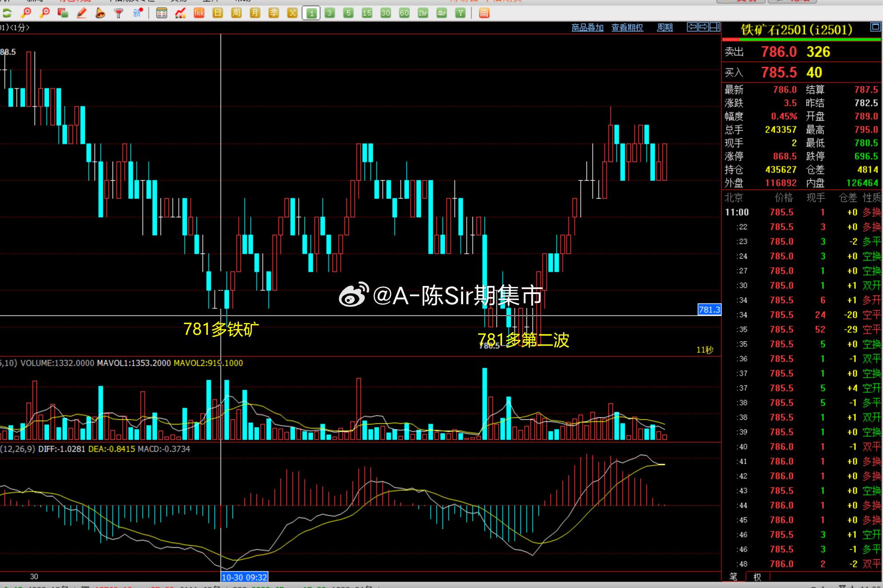883x588 pixels.
Task: Select the 1-minute period button
Action: click(x=311, y=13)
